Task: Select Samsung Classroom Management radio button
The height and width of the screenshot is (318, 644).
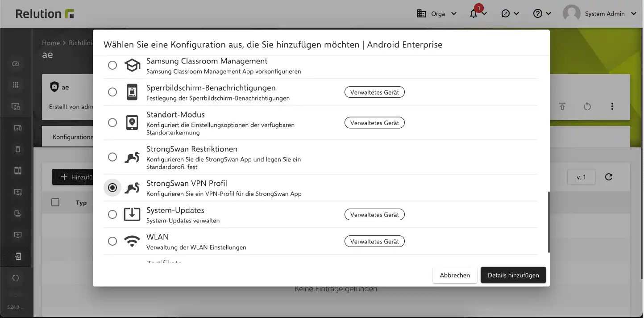Action: click(112, 66)
